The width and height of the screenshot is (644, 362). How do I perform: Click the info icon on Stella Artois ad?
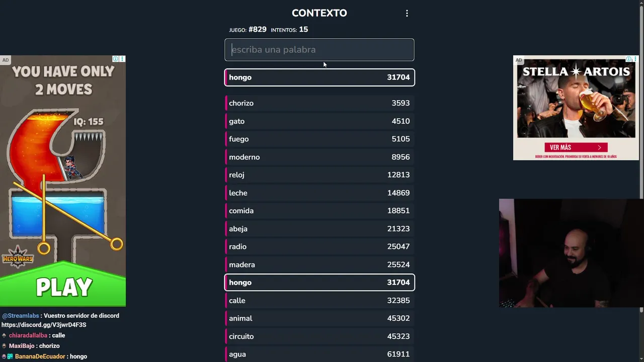click(x=628, y=59)
